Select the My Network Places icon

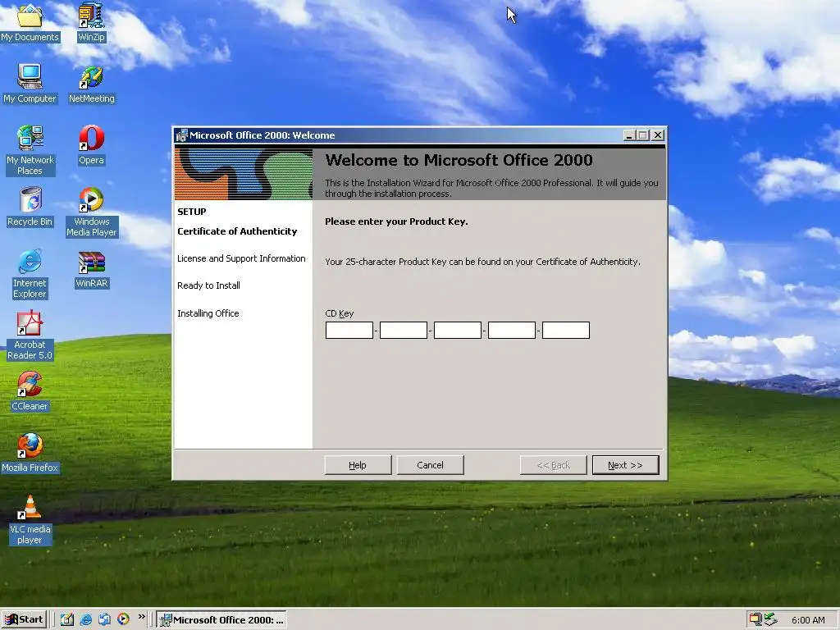tap(30, 151)
